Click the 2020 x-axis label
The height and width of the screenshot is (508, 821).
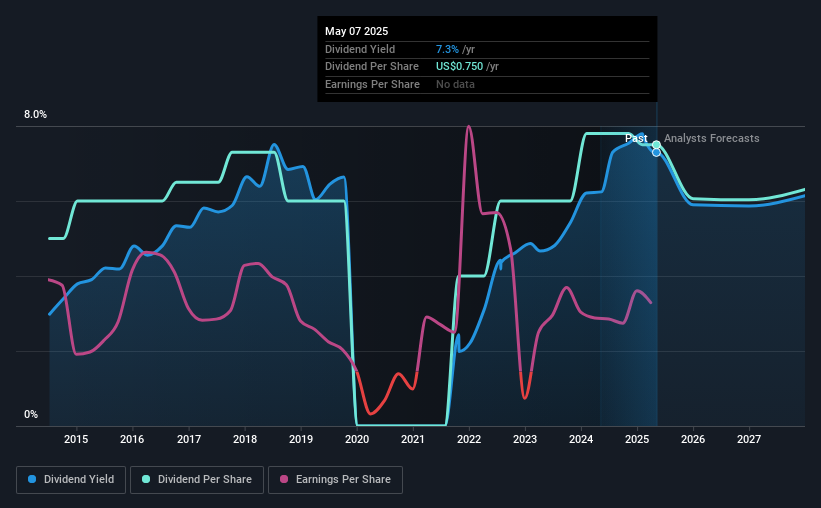[357, 439]
